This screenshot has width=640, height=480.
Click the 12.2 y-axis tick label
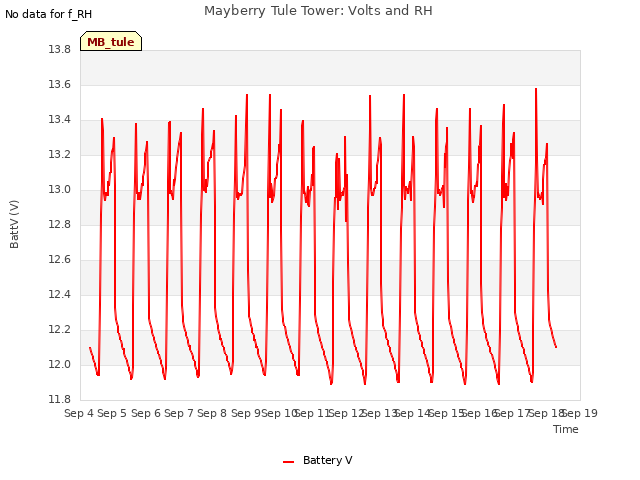(60, 329)
